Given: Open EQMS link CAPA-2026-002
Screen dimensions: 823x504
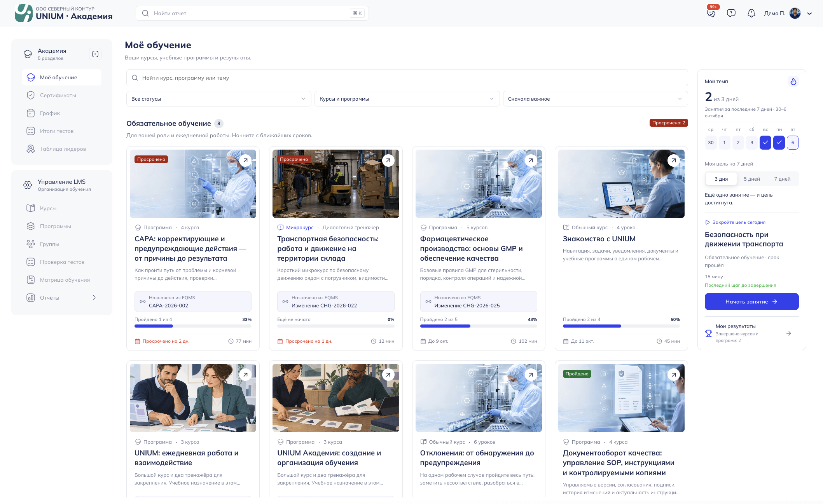Looking at the screenshot, I should (x=193, y=302).
